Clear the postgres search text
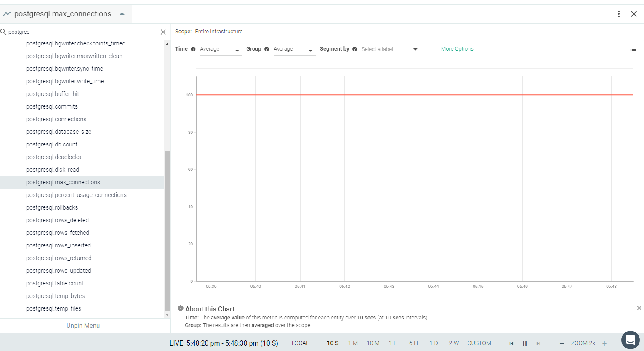Screen dimensions: 644x351 coord(163,32)
